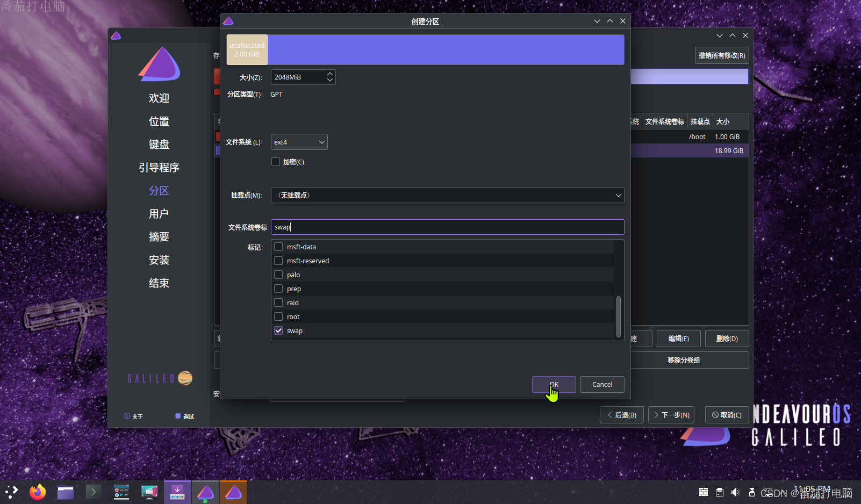861x504 pixels.
Task: Click the Debug icon in installer sidebar
Action: point(178,416)
